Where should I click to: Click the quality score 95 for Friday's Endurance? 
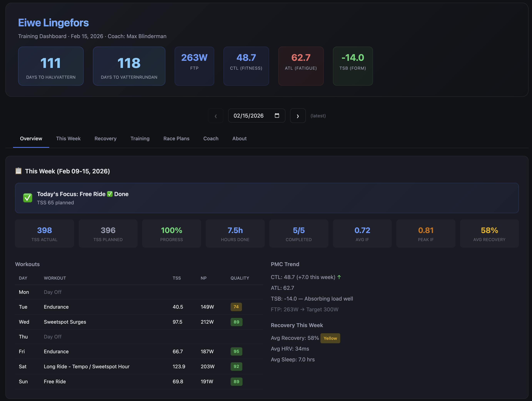coord(236,351)
